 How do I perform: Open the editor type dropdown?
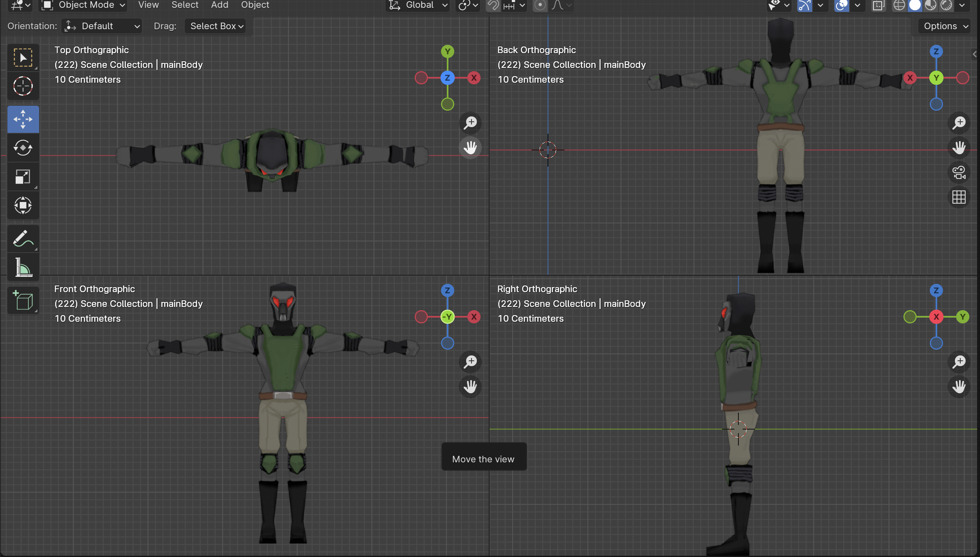pyautogui.click(x=21, y=5)
